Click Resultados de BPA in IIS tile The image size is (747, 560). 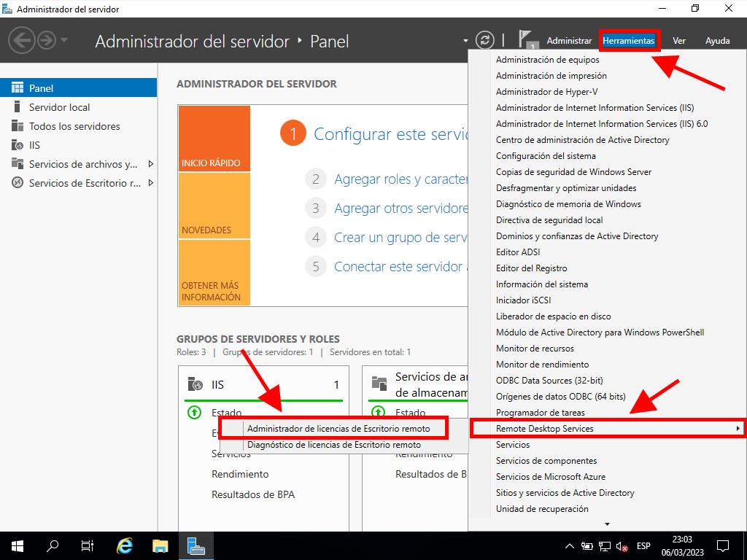pos(253,495)
